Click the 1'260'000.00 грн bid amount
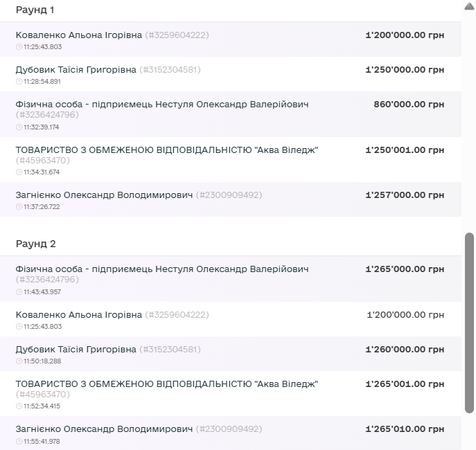The image size is (476, 450). click(405, 350)
